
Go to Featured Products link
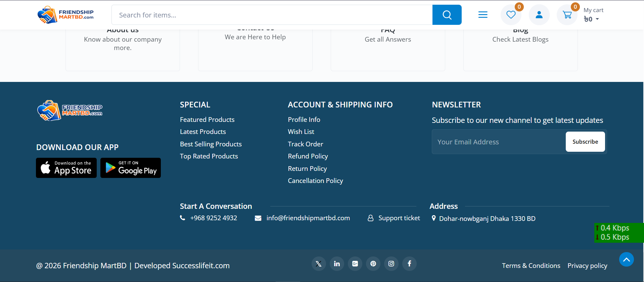click(207, 120)
